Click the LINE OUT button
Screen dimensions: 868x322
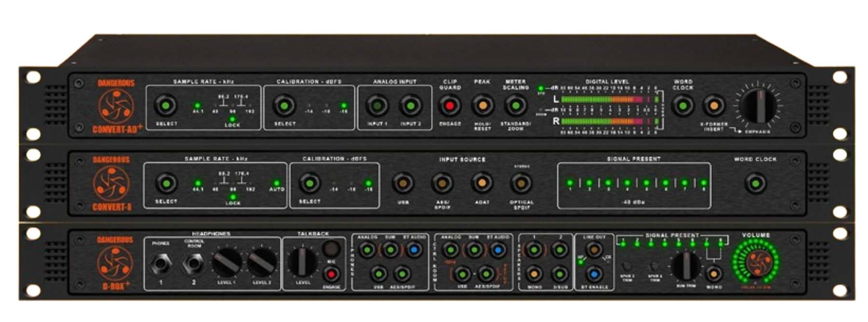click(594, 250)
